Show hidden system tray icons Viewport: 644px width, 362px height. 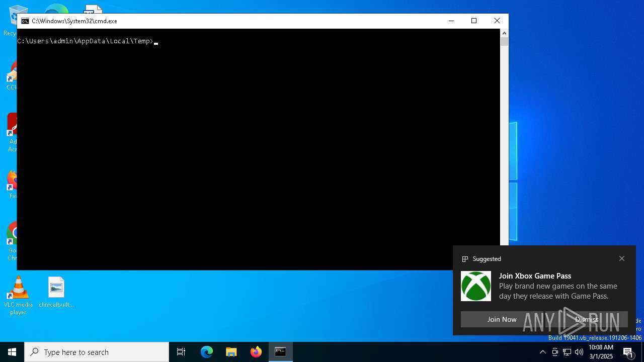tap(542, 352)
